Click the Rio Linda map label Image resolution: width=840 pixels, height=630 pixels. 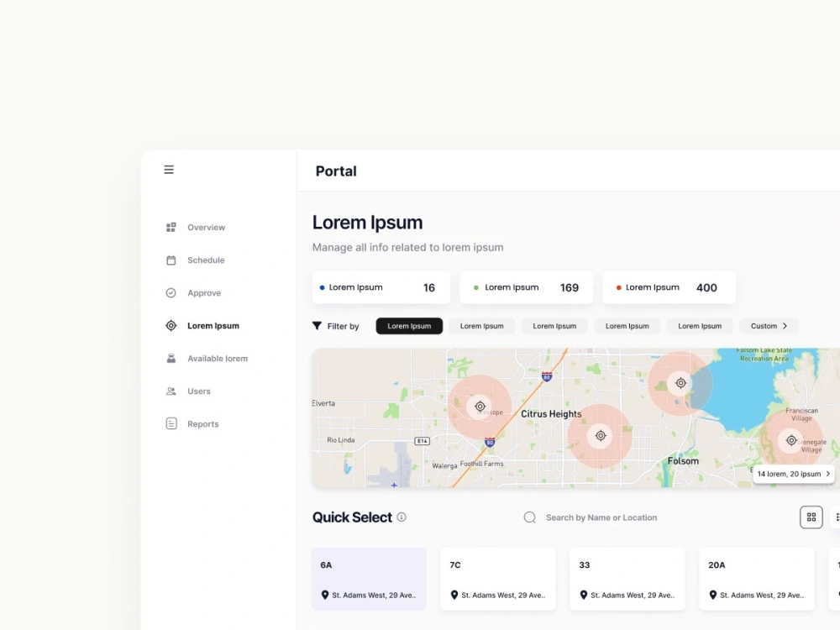pyautogui.click(x=341, y=440)
